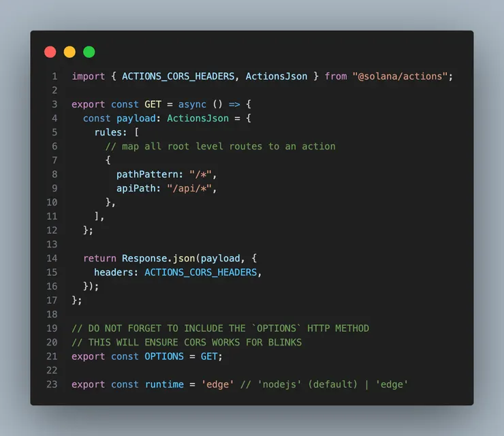The height and width of the screenshot is (436, 504).
Task: Click the DO NOT FORGET comment line
Action: click(x=220, y=328)
